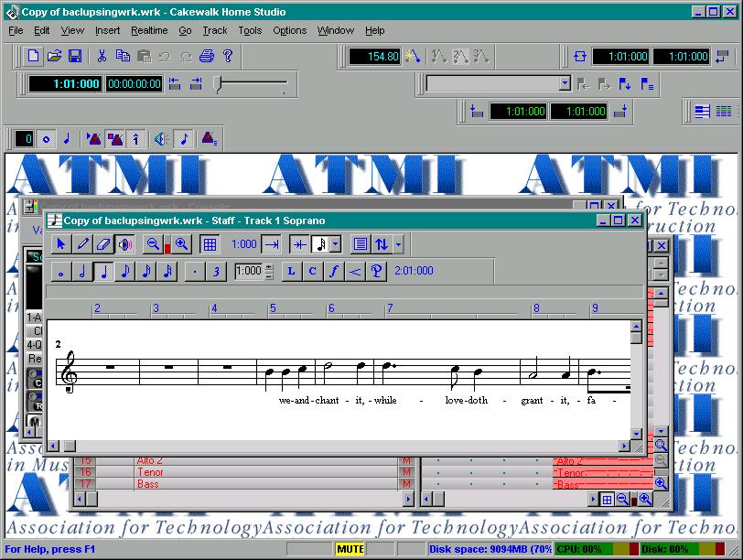Viewport: 743px width, 560px height.
Task: Select the pencil draw tool
Action: point(82,244)
